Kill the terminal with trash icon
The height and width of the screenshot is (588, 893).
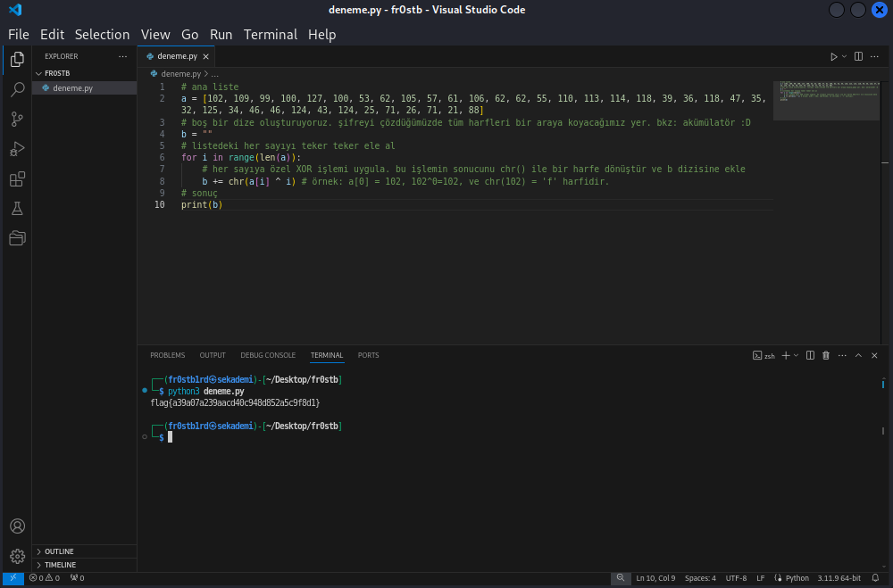[x=826, y=355]
